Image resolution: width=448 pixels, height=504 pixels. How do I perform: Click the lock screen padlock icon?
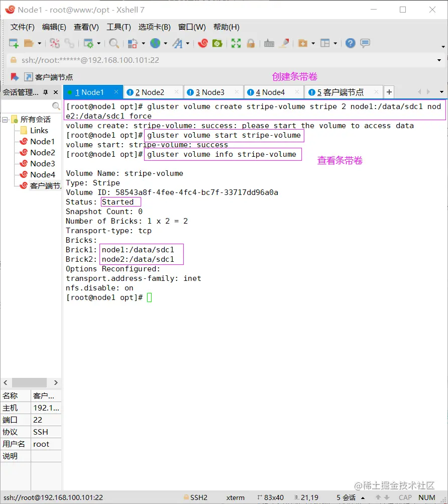click(x=251, y=43)
